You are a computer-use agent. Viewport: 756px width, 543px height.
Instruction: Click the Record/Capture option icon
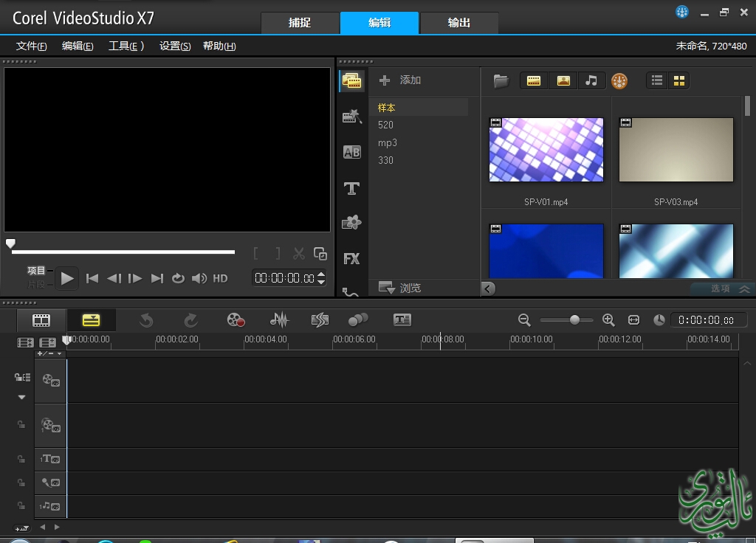(x=236, y=320)
